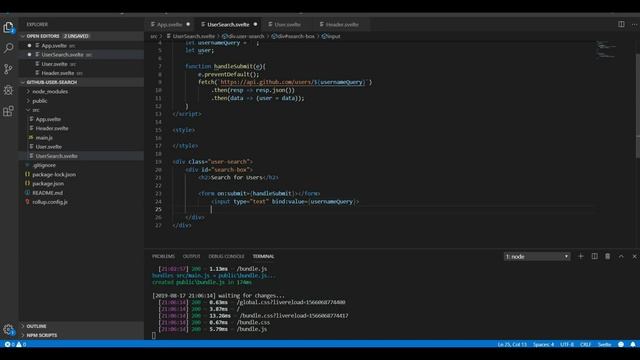Viewport: 640px width, 360px height.
Task: Split the terminal pane
Action: (x=594, y=256)
